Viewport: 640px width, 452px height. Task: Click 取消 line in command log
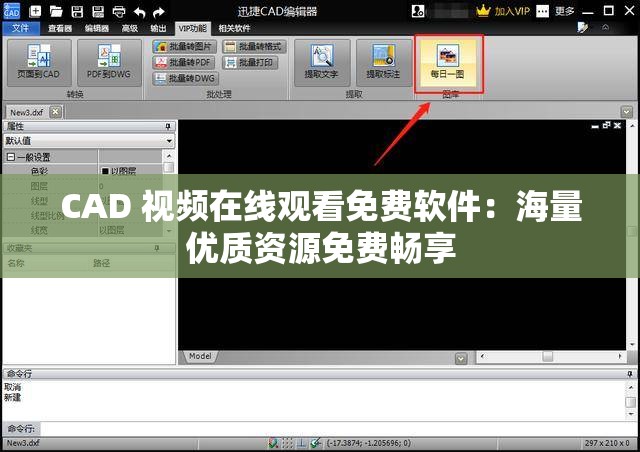click(13, 387)
